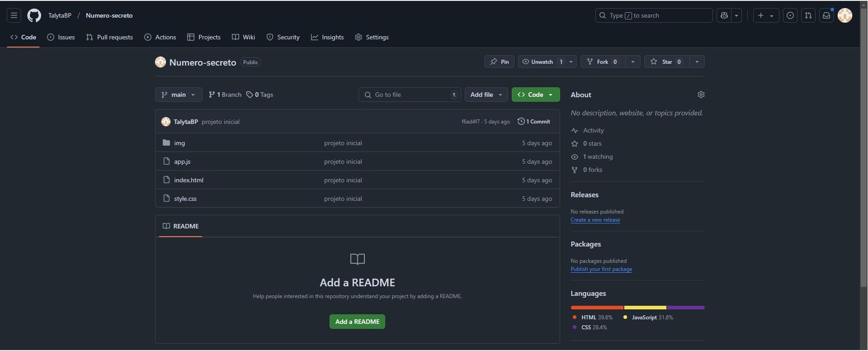Focus the Type / to search box
The width and height of the screenshot is (868, 351).
click(x=654, y=15)
